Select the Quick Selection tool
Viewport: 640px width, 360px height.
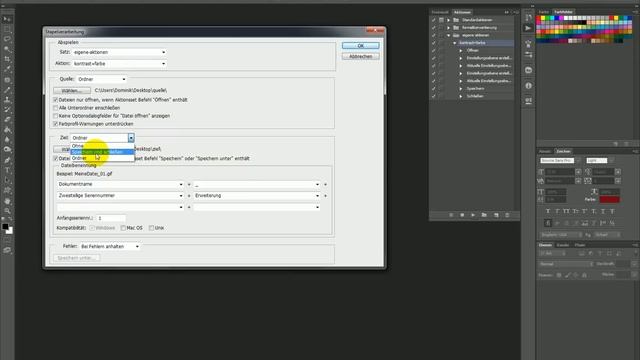pos(7,49)
